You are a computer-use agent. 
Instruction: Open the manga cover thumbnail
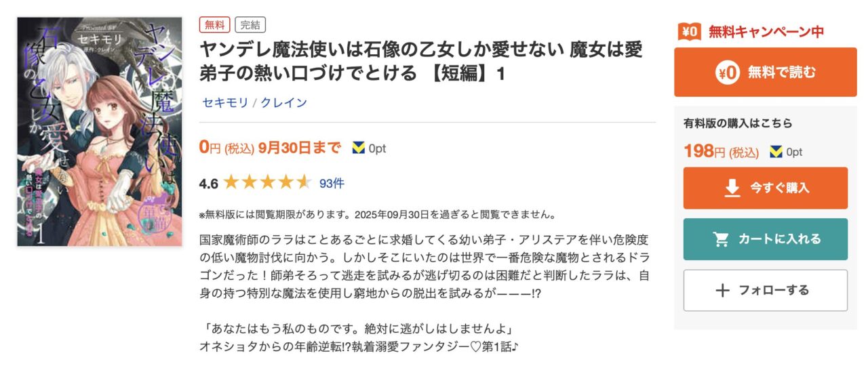(x=100, y=131)
